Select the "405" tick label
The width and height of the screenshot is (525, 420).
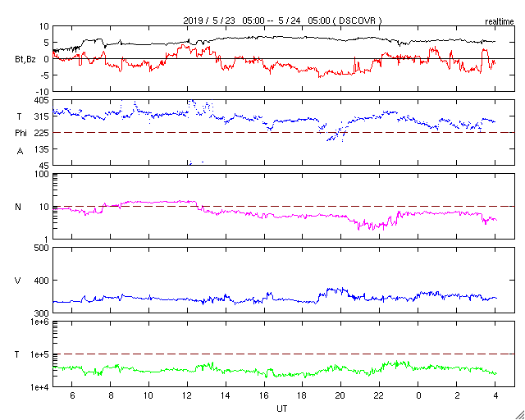[x=42, y=100]
